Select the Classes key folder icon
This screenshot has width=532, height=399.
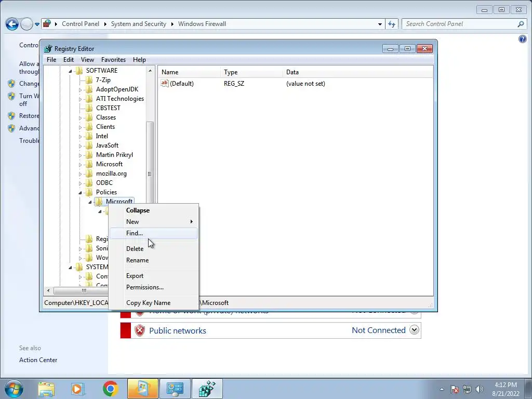(89, 117)
